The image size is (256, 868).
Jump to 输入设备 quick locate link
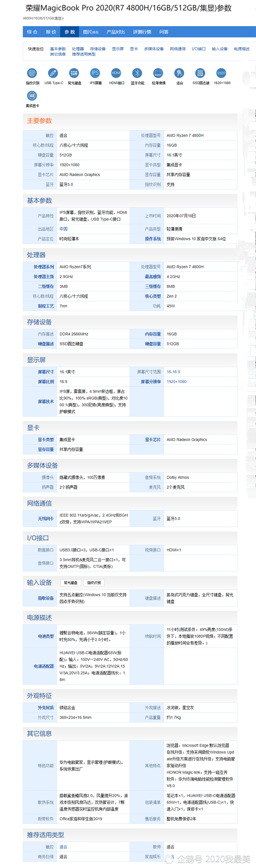click(x=220, y=49)
